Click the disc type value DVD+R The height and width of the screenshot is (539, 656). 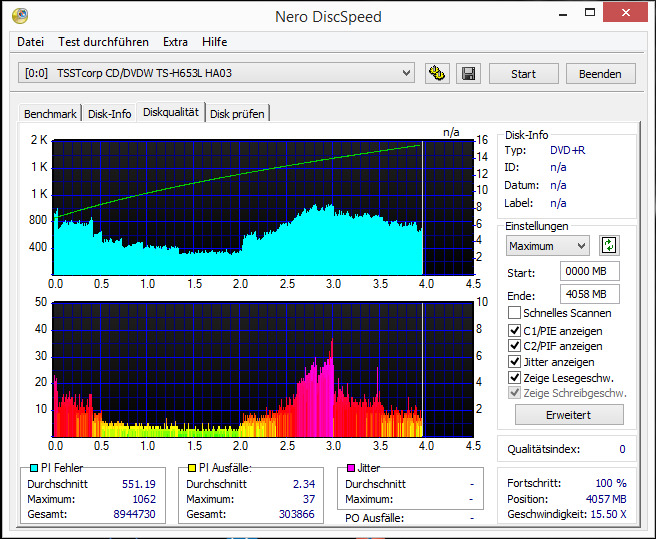567,150
